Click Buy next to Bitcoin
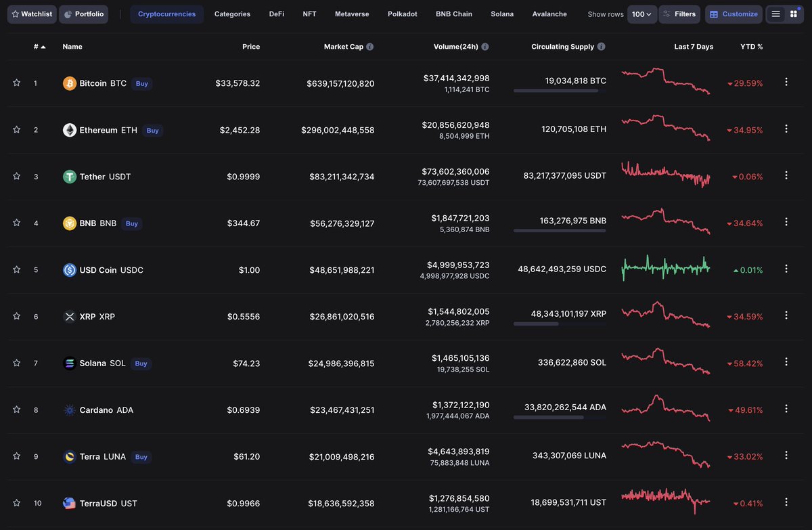812x530 pixels. tap(141, 84)
